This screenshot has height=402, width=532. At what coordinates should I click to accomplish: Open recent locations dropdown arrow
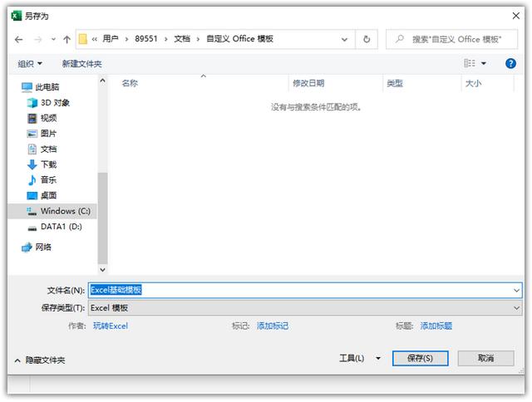(53, 39)
